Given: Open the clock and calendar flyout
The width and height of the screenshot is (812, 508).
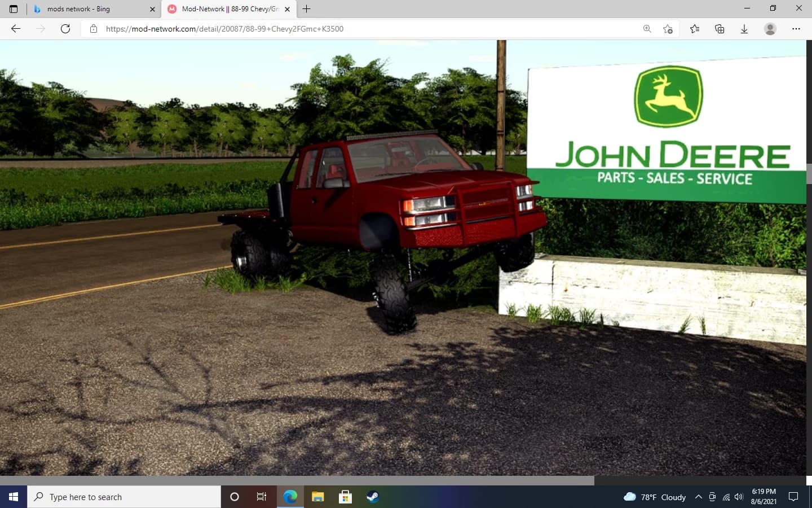Looking at the screenshot, I should 764,497.
